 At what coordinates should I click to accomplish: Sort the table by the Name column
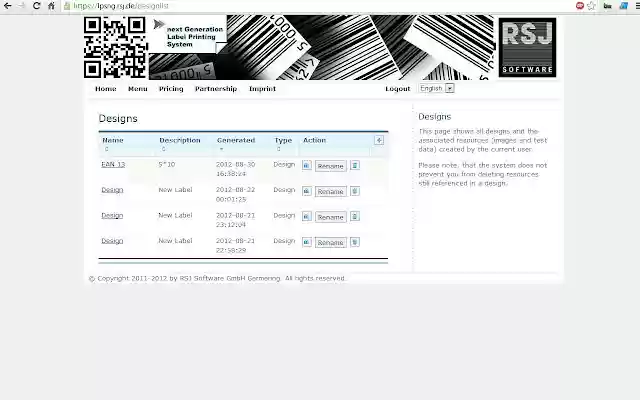(x=113, y=140)
